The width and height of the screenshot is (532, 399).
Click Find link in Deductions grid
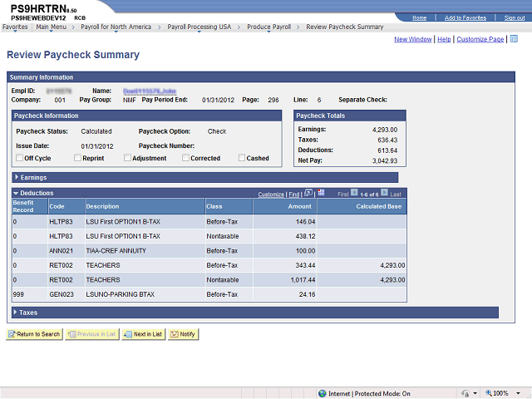point(293,194)
